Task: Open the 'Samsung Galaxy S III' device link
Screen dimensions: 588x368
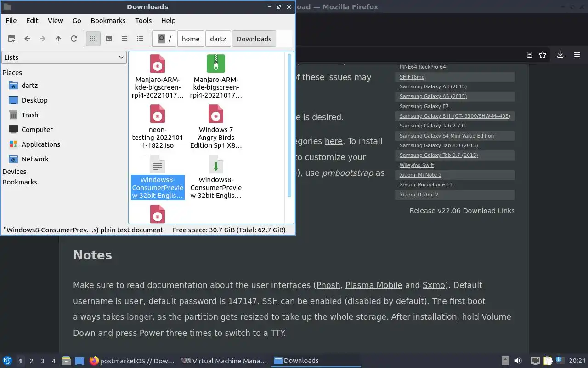Action: [x=455, y=116]
